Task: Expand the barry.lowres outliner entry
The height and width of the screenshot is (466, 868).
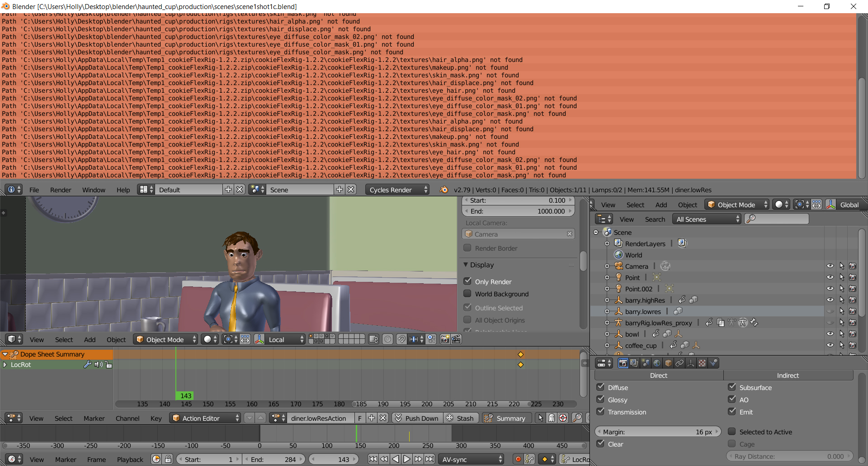Action: click(x=608, y=311)
